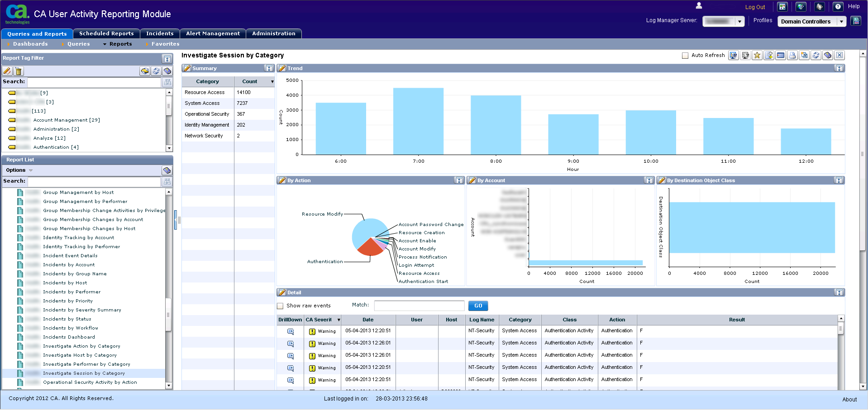Click the About link in footer
The height and width of the screenshot is (410, 868).
tap(849, 400)
